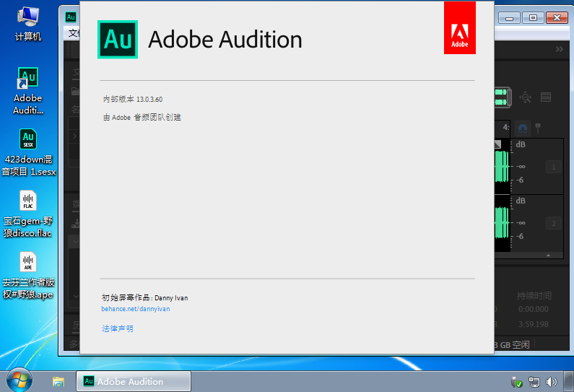Toggle the snapping magnet icon
The height and width of the screenshot is (392, 574).
523,129
